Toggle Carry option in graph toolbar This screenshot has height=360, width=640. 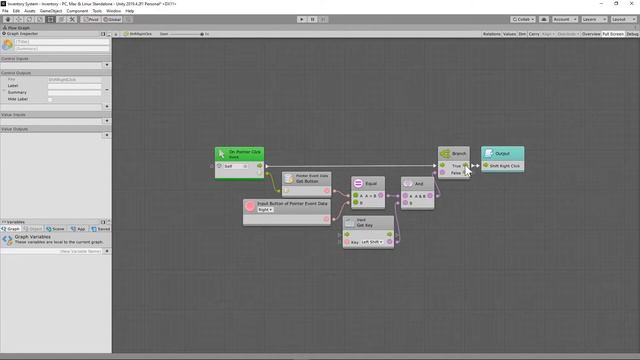(x=534, y=34)
